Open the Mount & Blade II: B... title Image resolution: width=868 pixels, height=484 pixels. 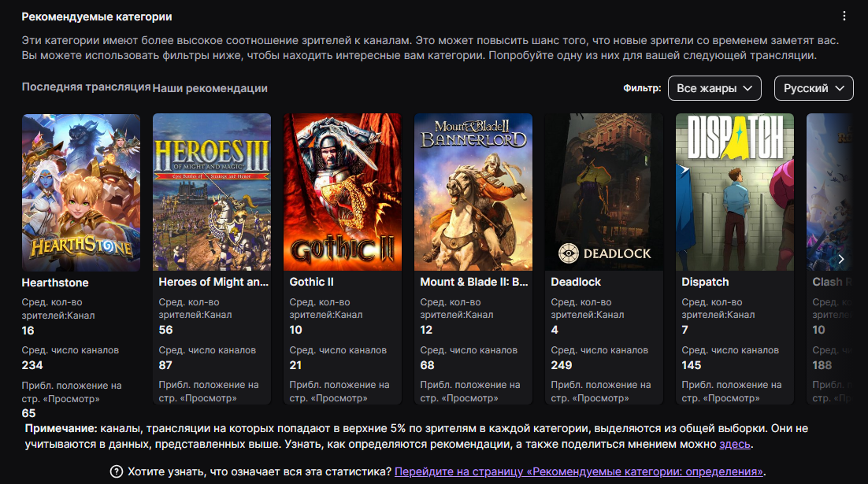pyautogui.click(x=474, y=282)
